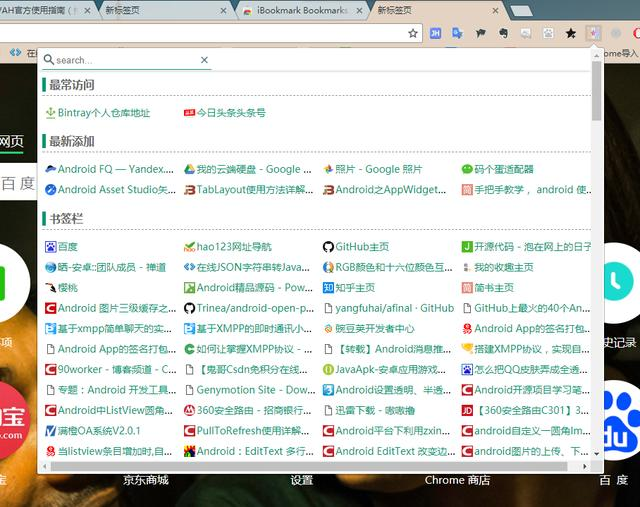Open 90worker - 博客频道 bookmark
Image resolution: width=640 pixels, height=507 pixels.
(x=111, y=369)
